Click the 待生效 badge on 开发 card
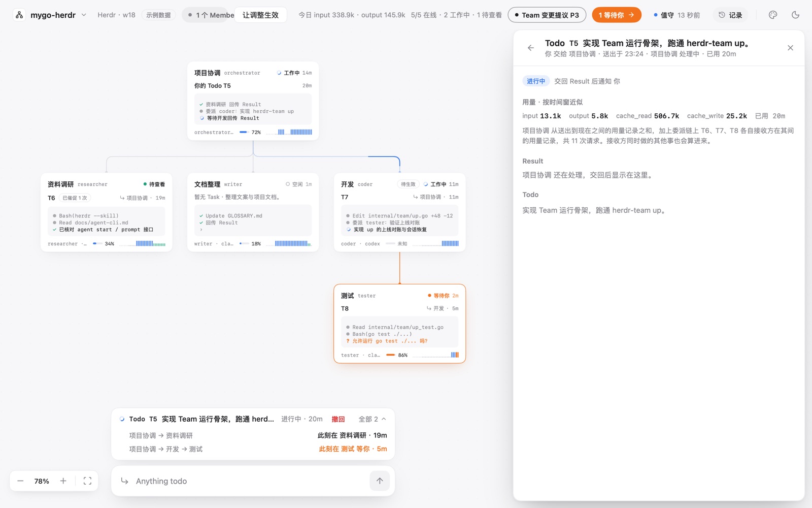812x508 pixels. coord(408,184)
